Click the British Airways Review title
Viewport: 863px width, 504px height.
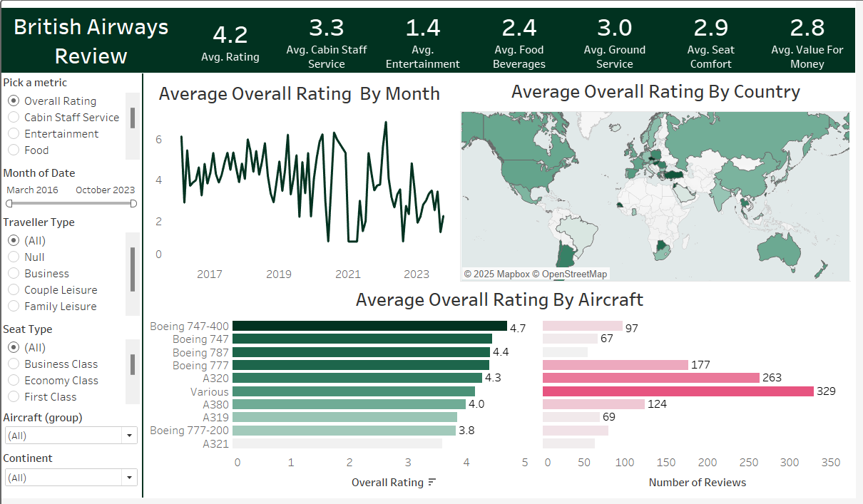(91, 42)
